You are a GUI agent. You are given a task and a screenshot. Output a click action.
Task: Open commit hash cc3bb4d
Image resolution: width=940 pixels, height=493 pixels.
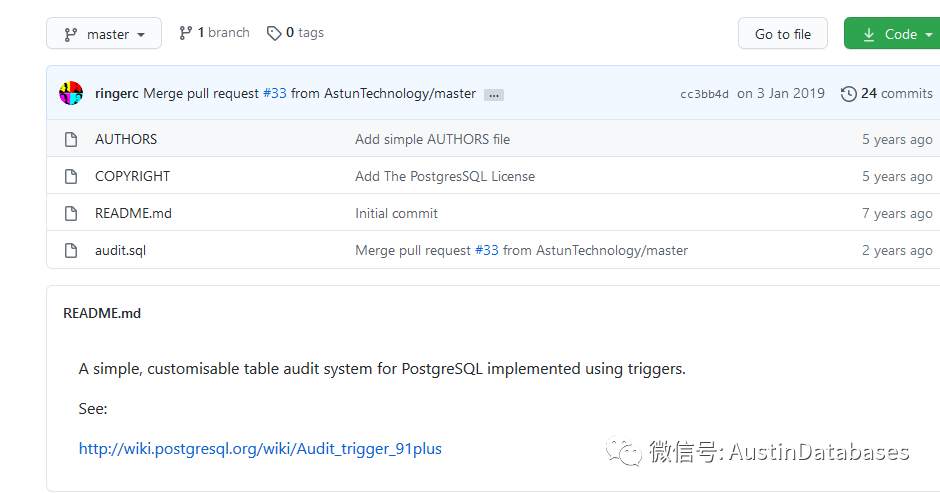tap(704, 94)
